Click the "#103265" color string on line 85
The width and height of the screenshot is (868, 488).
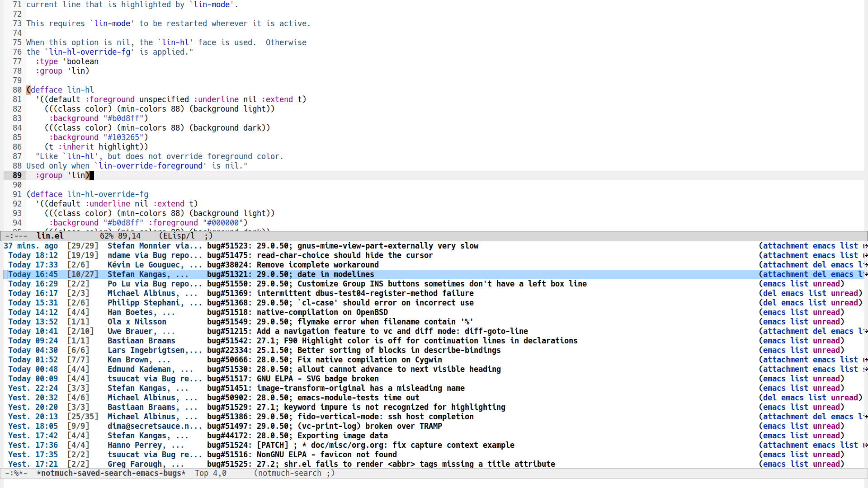[x=123, y=137]
